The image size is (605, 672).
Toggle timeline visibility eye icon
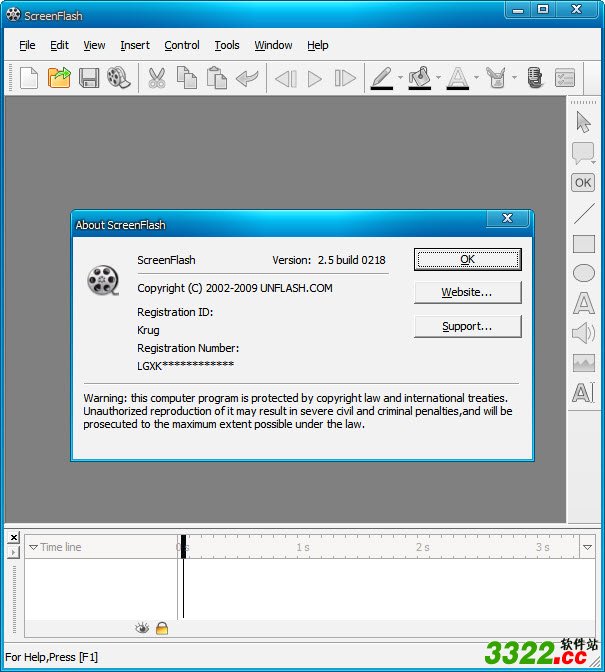(x=142, y=628)
